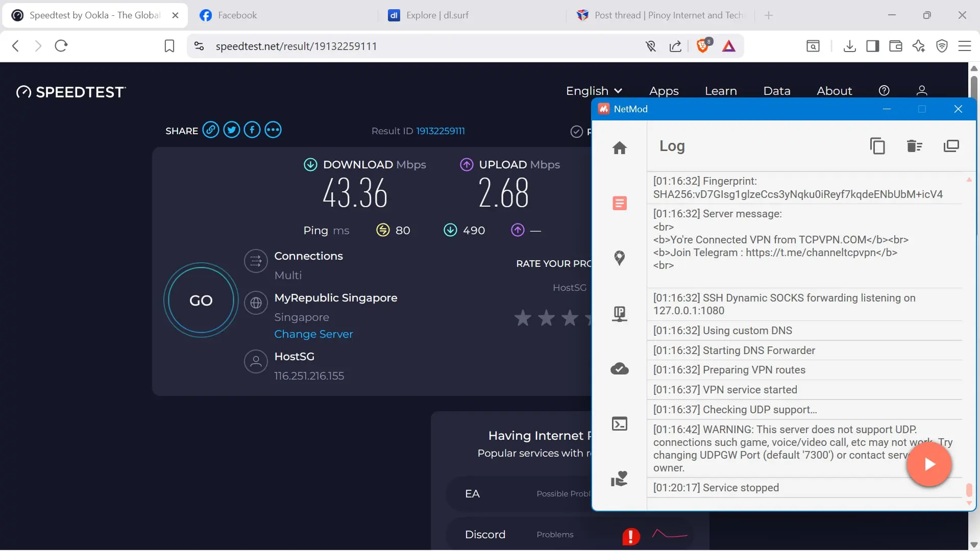This screenshot has height=551, width=980.
Task: Open the Speedtest help icon
Action: [884, 91]
